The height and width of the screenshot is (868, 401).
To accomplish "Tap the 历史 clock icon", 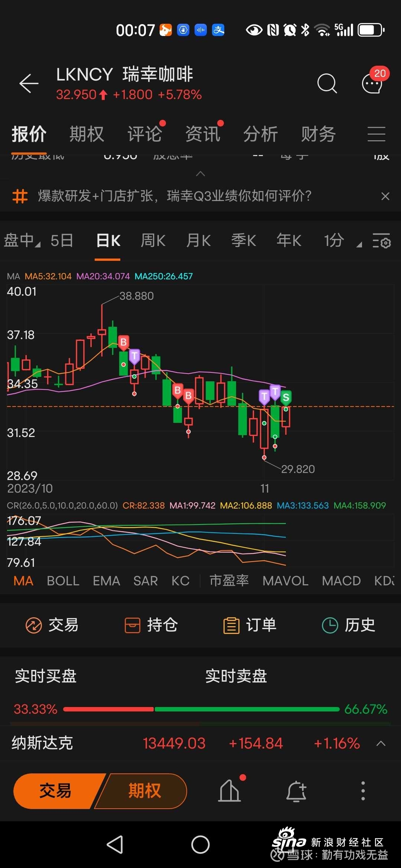I will (x=330, y=625).
